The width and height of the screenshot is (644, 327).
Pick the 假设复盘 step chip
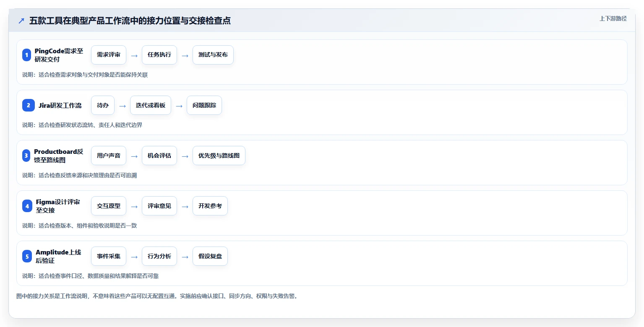tap(210, 256)
